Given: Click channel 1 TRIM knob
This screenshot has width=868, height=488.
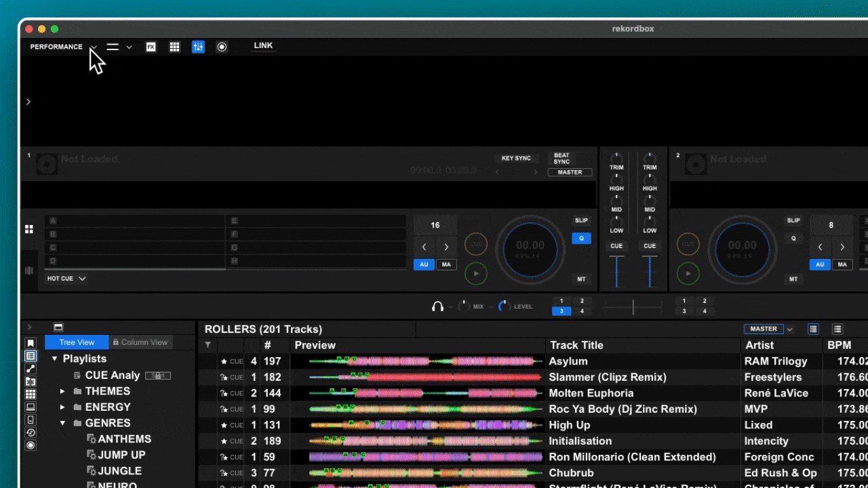Looking at the screenshot, I should tap(616, 157).
